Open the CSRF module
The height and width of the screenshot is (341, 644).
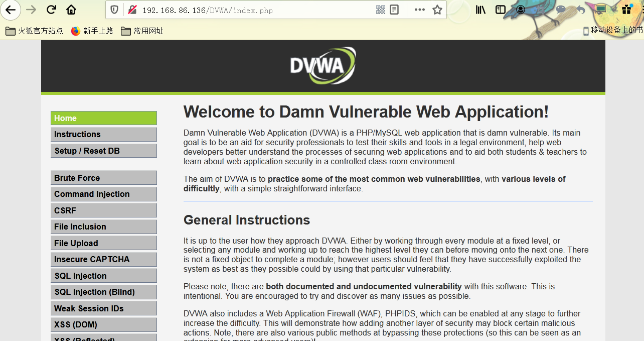click(x=104, y=210)
